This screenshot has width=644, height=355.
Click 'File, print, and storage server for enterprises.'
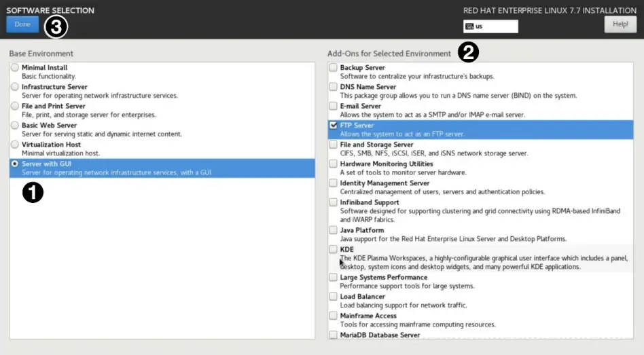[x=89, y=115]
